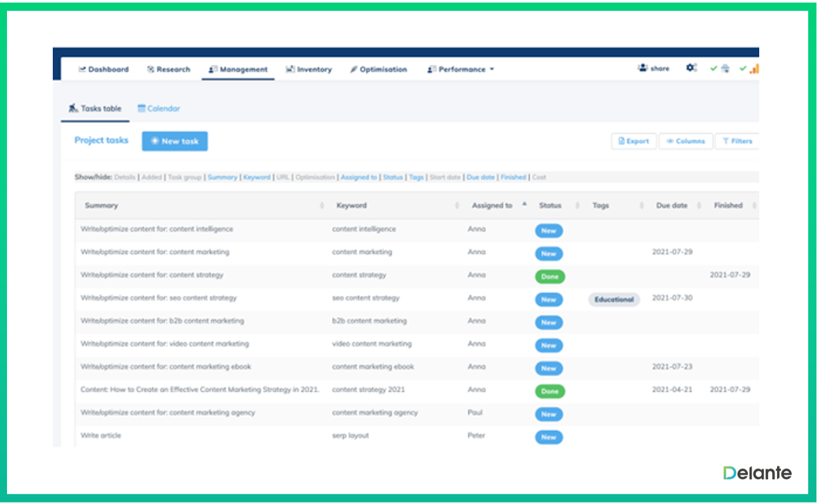819x504 pixels.
Task: Export the tasks table
Action: 634,141
